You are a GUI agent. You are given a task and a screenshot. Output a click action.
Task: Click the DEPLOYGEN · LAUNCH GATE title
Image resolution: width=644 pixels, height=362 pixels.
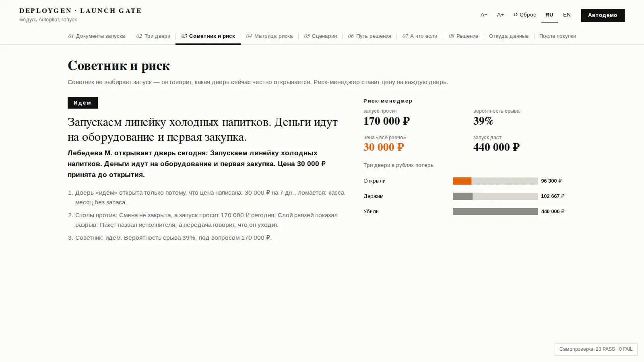point(80,11)
